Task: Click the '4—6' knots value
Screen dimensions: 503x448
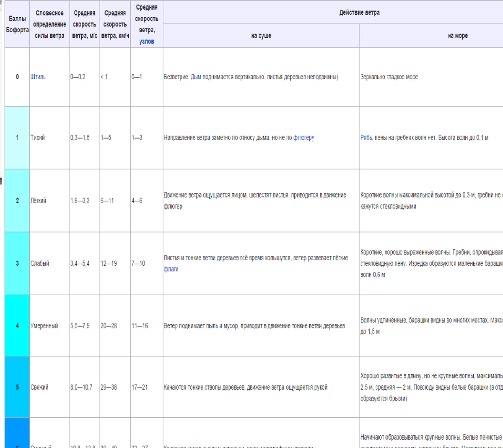Action: [137, 201]
